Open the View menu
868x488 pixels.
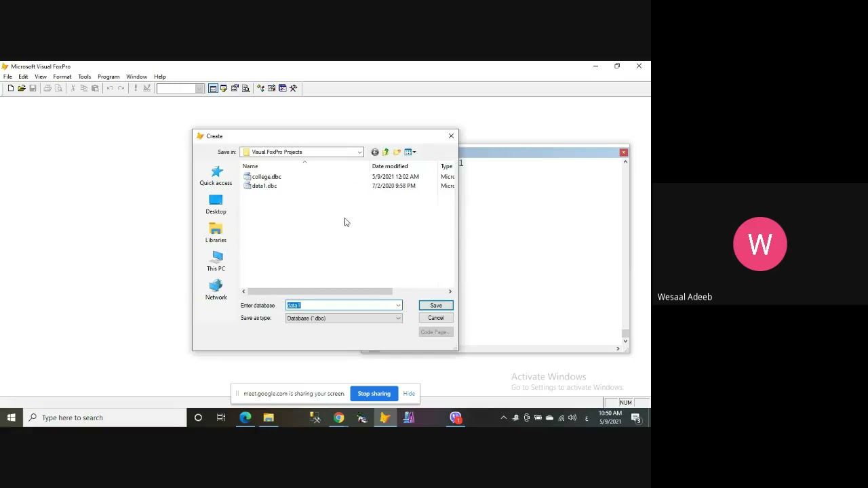(41, 77)
